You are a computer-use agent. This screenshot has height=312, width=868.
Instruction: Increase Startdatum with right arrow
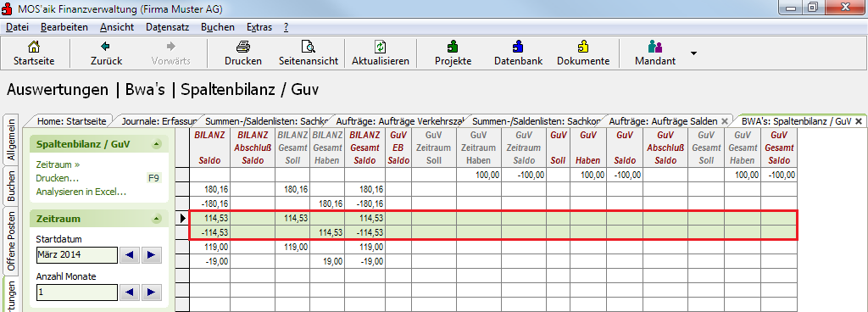[x=151, y=255]
